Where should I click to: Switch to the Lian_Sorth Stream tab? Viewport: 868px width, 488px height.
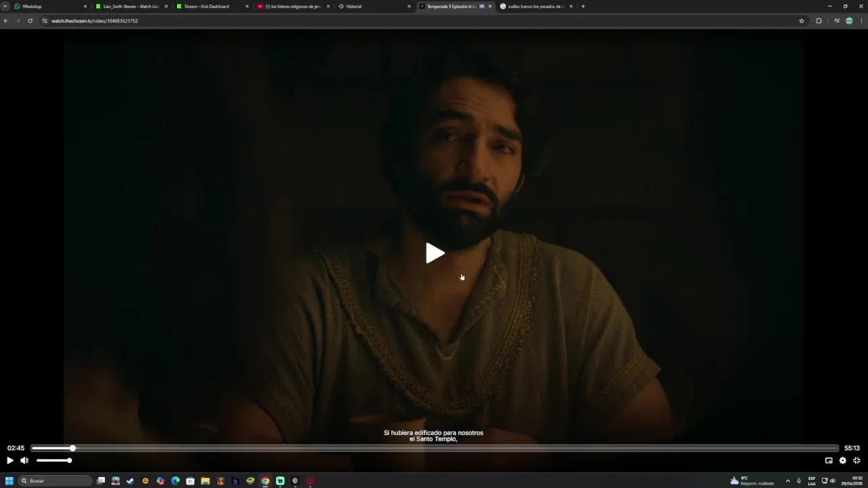[x=131, y=6]
